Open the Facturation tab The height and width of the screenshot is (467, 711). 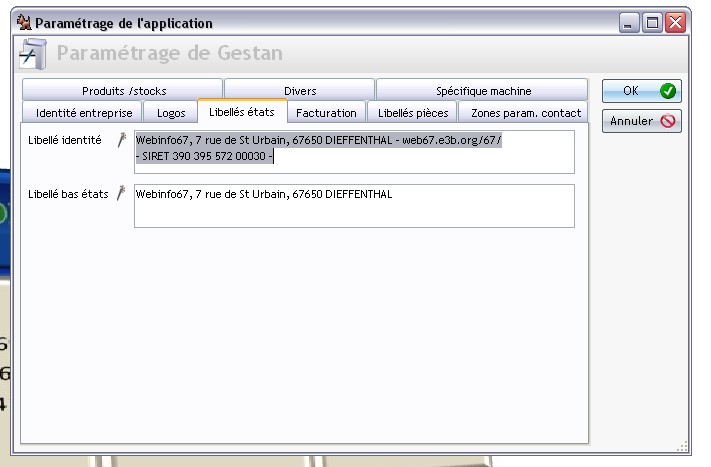[x=326, y=113]
